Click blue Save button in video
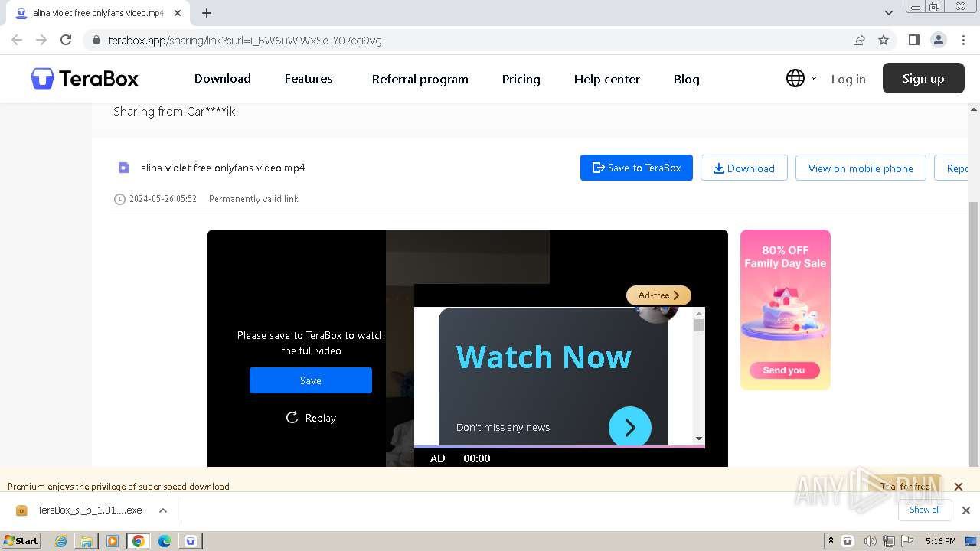 [311, 380]
